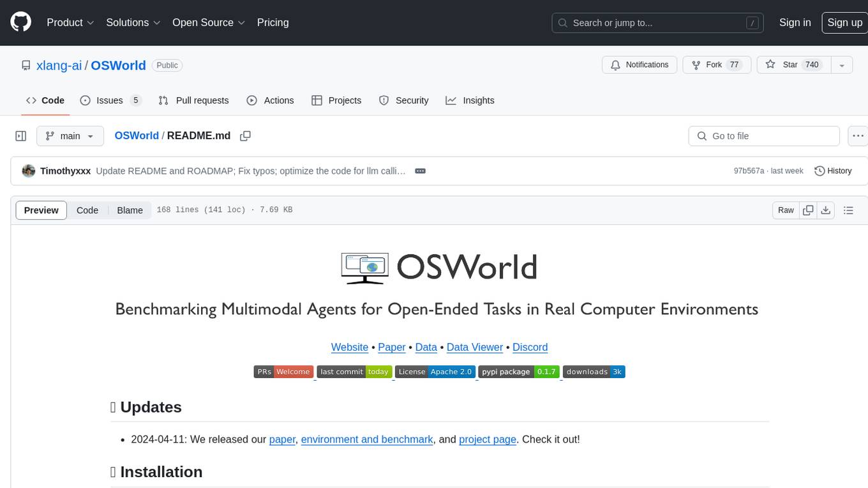This screenshot has width=868, height=488.
Task: Open the xlang-ai organization page
Action: (x=59, y=65)
